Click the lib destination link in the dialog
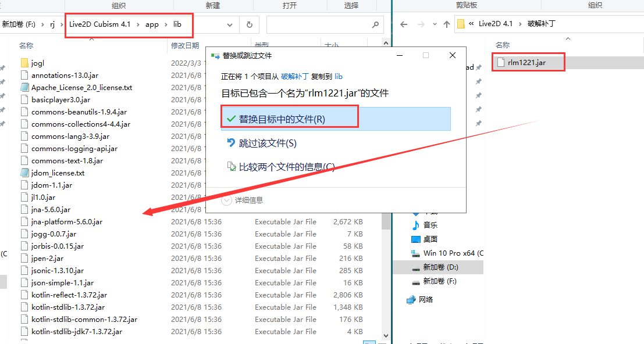The image size is (644, 344). (339, 76)
